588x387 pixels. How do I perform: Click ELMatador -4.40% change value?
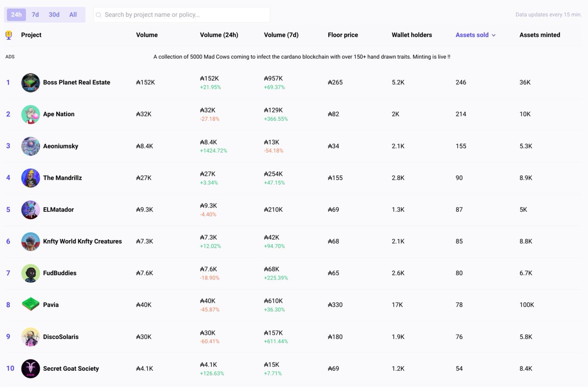[208, 214]
